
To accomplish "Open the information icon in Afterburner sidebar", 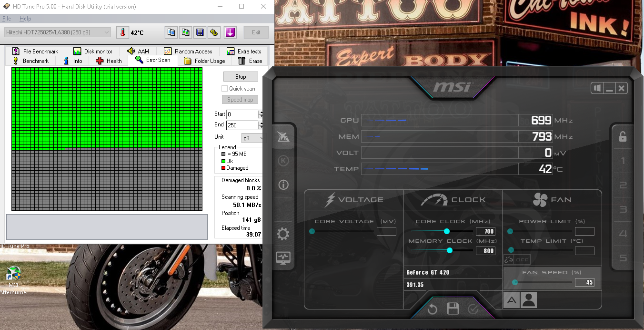I will coord(283,185).
